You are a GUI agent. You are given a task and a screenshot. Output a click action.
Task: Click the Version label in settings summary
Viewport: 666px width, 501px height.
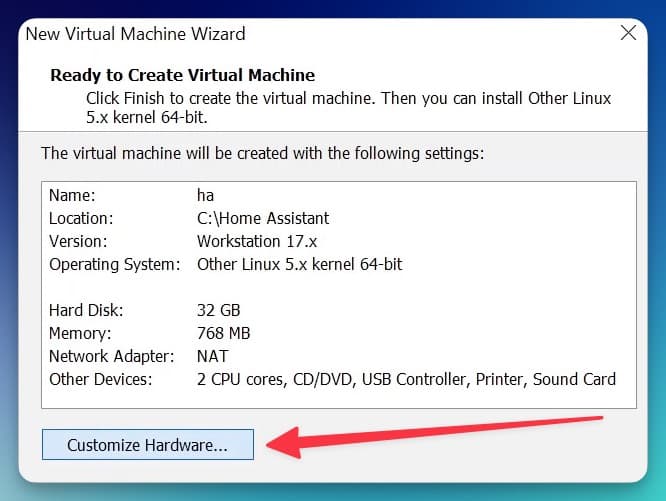click(x=78, y=241)
